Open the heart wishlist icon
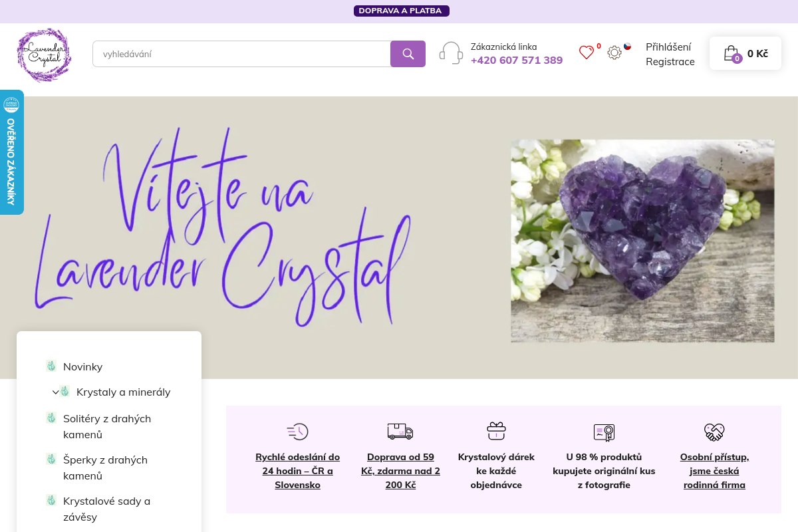The width and height of the screenshot is (798, 532). 586,53
